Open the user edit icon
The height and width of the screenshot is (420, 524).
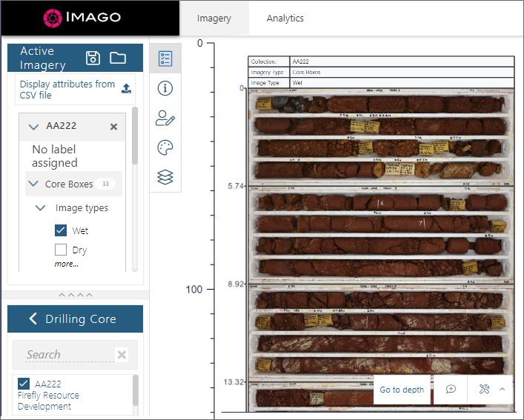tap(165, 119)
